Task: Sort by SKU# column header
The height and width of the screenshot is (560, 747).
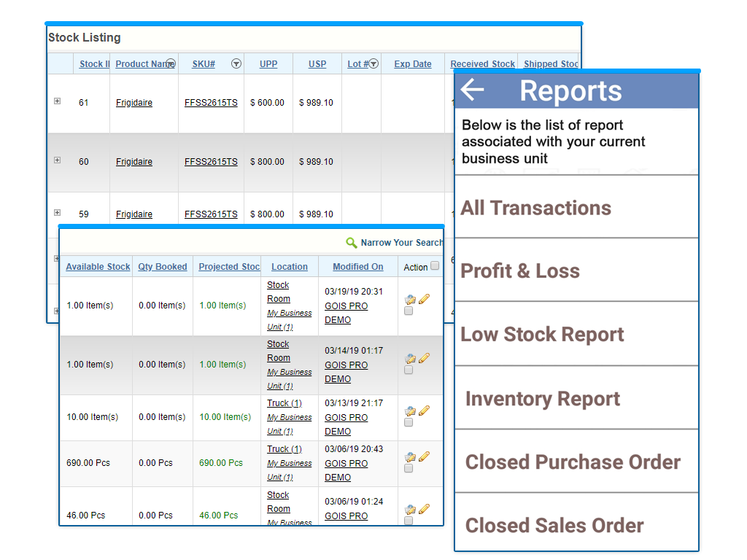Action: point(204,64)
